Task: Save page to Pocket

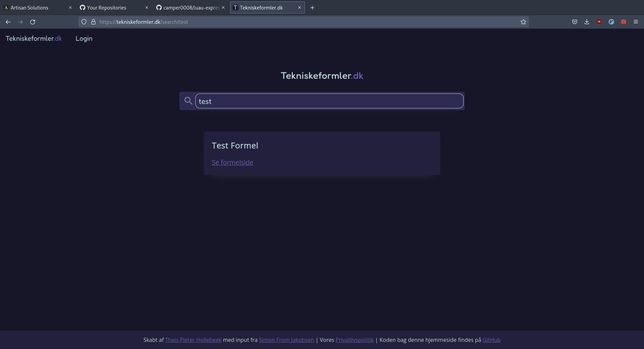Action: [x=574, y=22]
